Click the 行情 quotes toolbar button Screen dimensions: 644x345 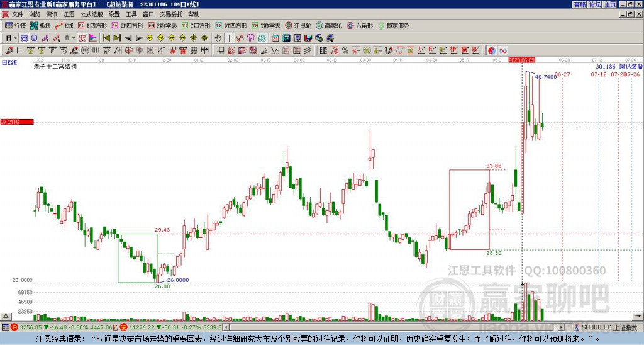click(16, 25)
